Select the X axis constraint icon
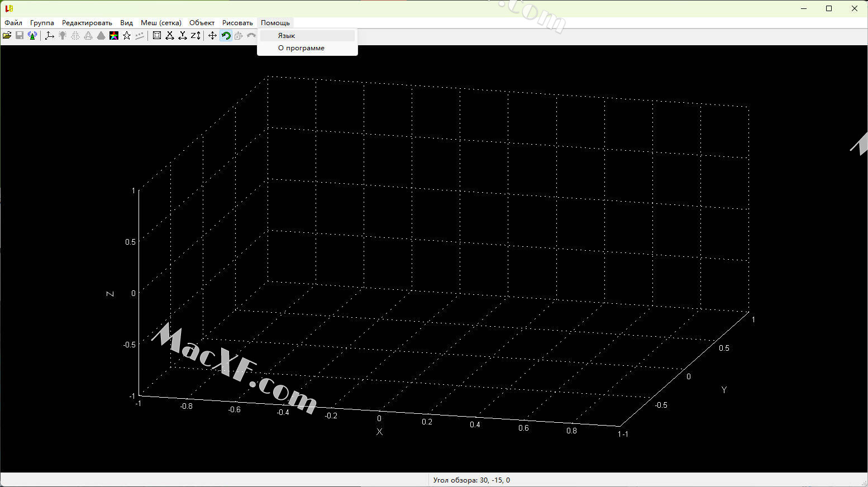Screen dimensions: 868x487 170,36
